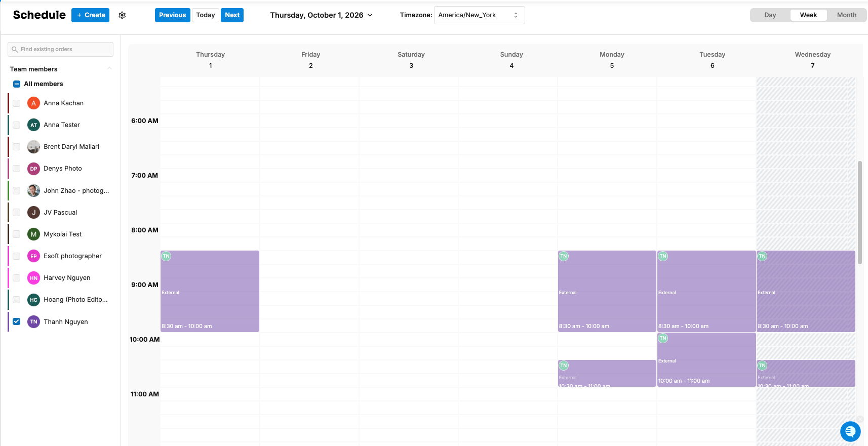
Task: Click Mykolai Test's green M avatar
Action: tap(33, 234)
